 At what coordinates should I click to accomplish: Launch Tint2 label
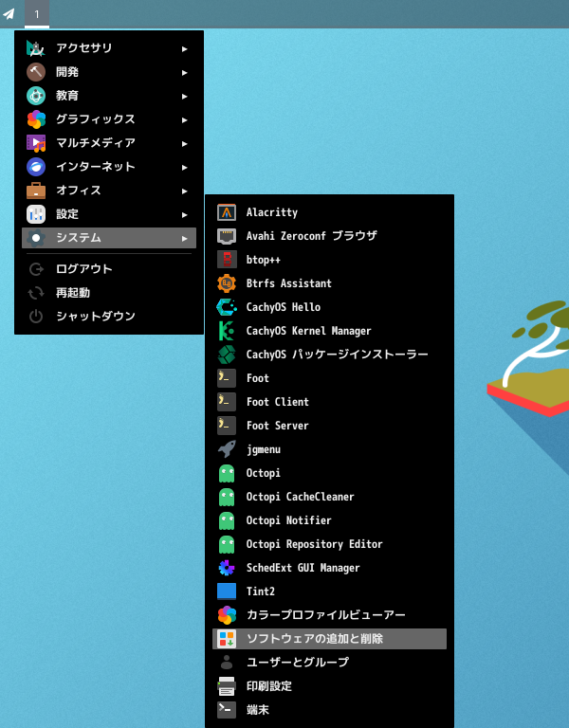[x=261, y=591]
